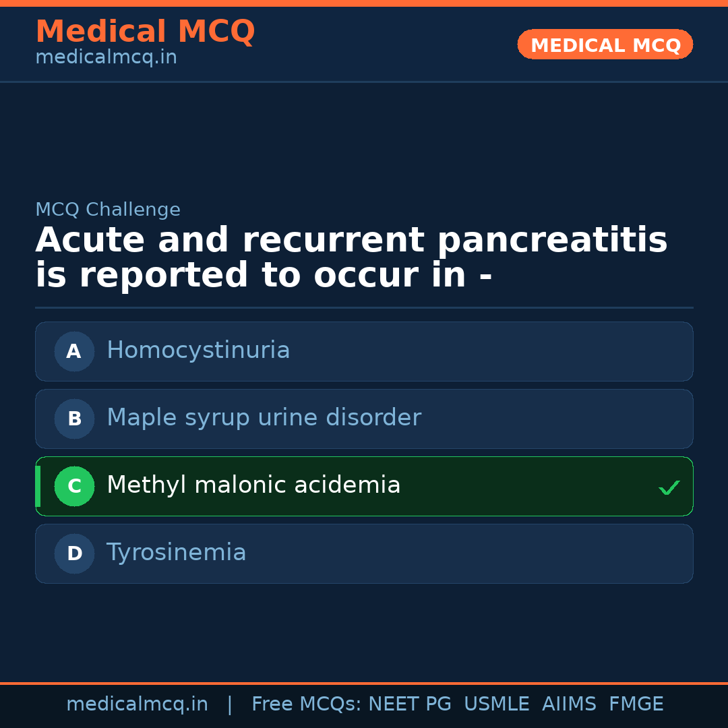Open the medicalmcq.in link in footer
Viewport: 728px width, 728px height.
pos(137,704)
